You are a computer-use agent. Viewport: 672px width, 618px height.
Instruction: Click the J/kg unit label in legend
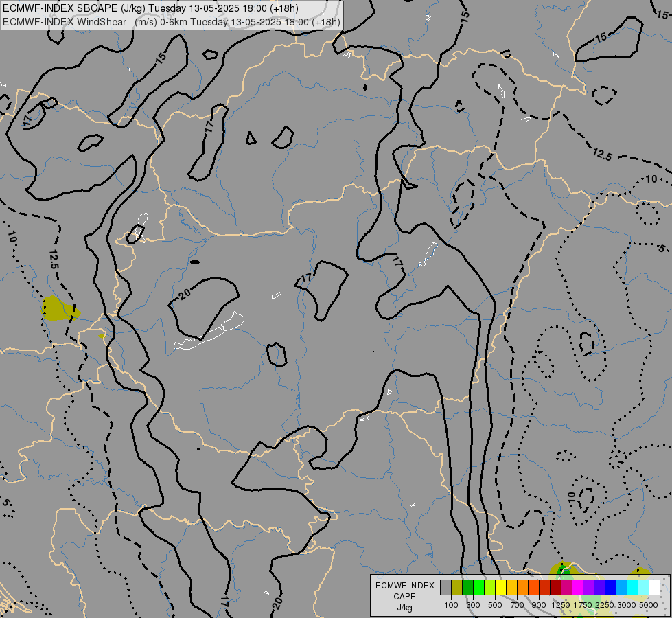[404, 608]
